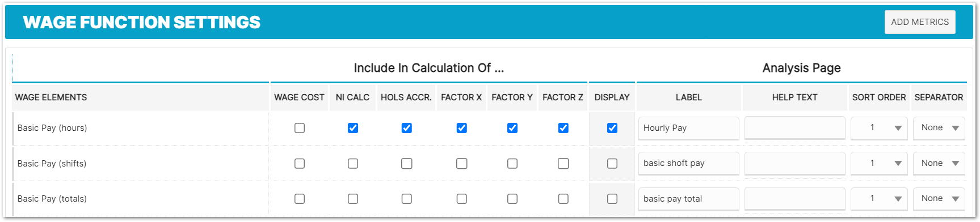Screen dimensions: 980x222
Task: Check NI Calc for Basic Pay (shifts)
Action: (x=353, y=164)
